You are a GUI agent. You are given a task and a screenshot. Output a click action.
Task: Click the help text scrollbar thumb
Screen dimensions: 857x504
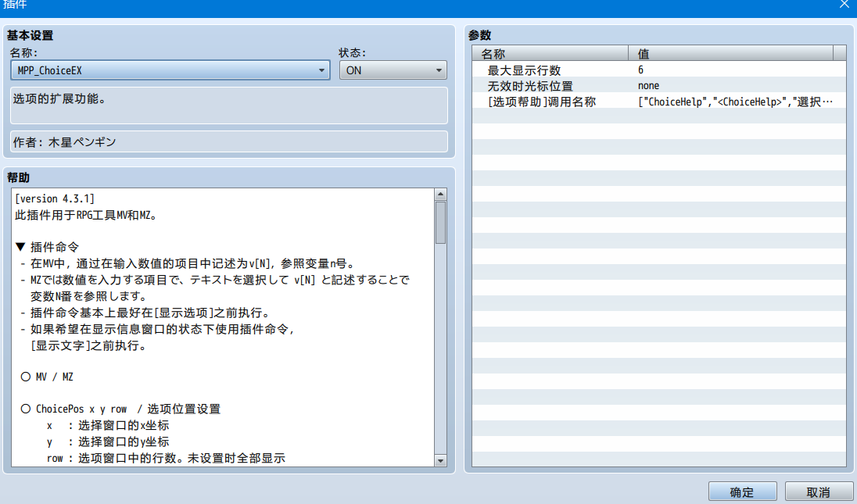(440, 223)
